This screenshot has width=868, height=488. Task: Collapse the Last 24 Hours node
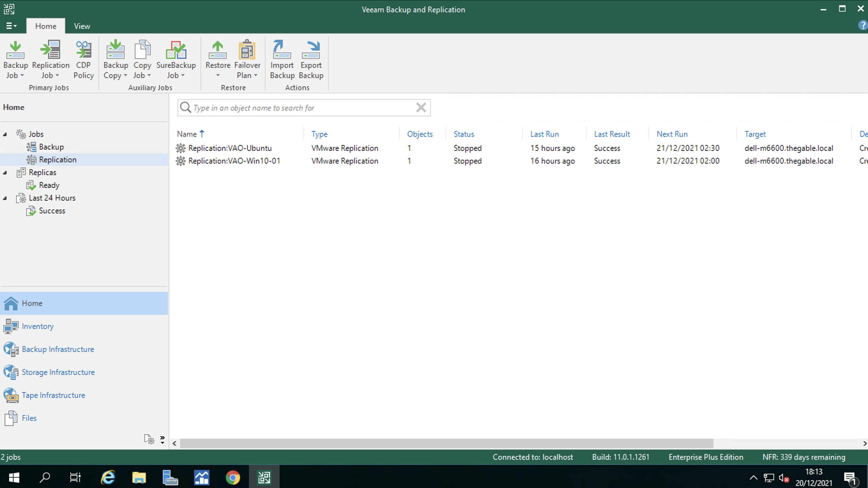[x=5, y=198]
